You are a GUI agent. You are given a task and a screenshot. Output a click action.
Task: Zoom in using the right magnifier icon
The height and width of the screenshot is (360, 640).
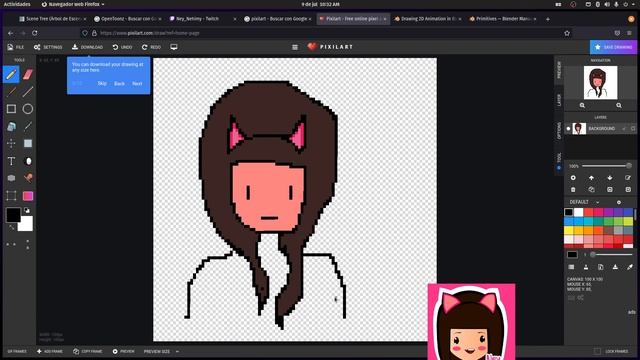coord(619,105)
